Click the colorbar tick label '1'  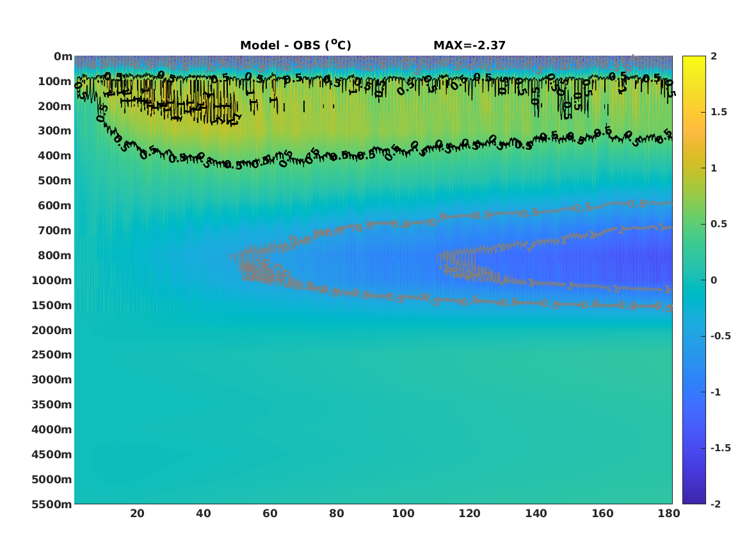pyautogui.click(x=714, y=168)
